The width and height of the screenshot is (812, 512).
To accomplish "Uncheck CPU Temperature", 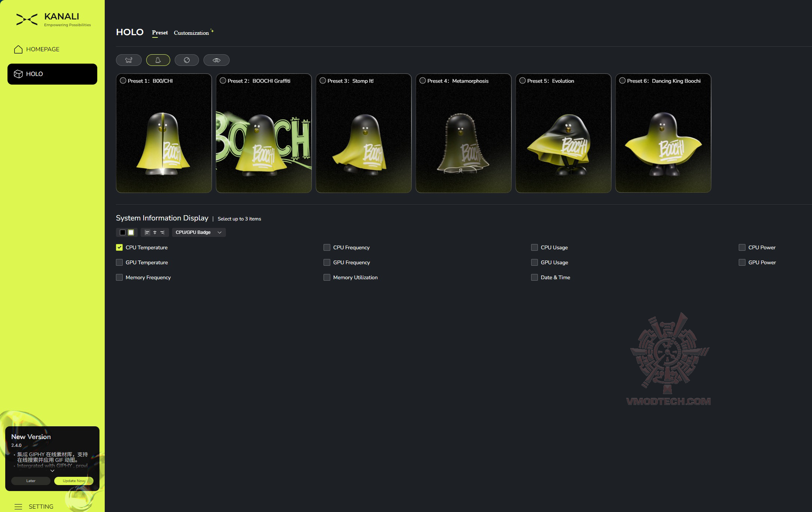I will click(119, 247).
